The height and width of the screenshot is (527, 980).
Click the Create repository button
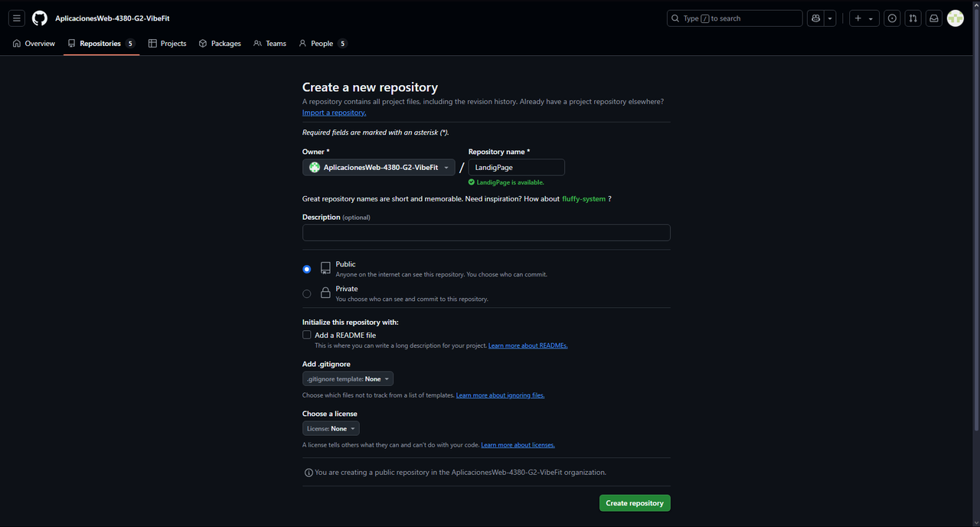[635, 503]
